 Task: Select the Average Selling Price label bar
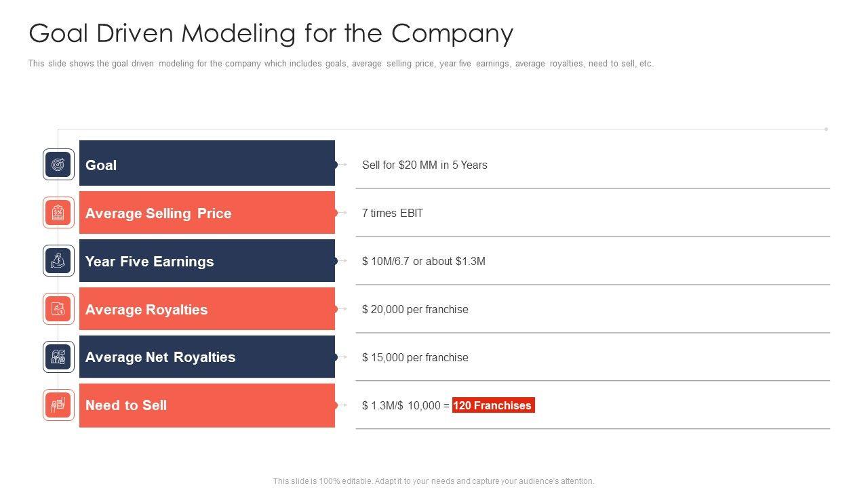[207, 213]
